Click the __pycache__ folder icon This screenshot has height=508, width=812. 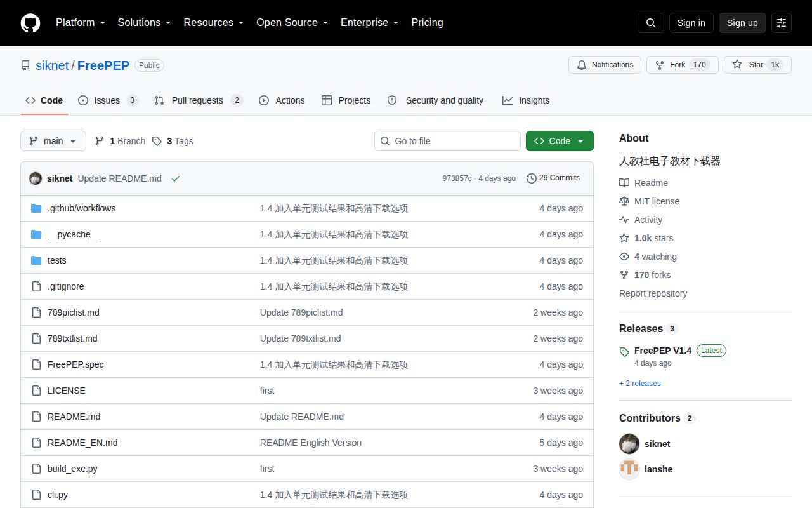click(x=36, y=234)
